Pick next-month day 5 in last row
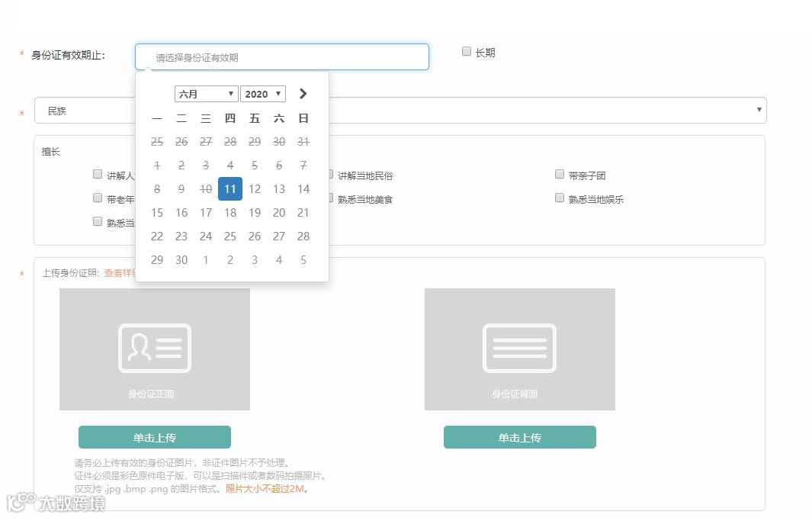Viewport: 812px width, 518px height. (x=303, y=260)
